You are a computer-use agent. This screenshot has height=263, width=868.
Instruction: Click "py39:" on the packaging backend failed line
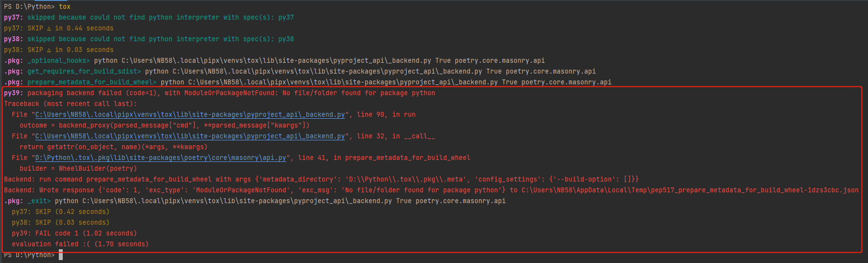(x=13, y=93)
